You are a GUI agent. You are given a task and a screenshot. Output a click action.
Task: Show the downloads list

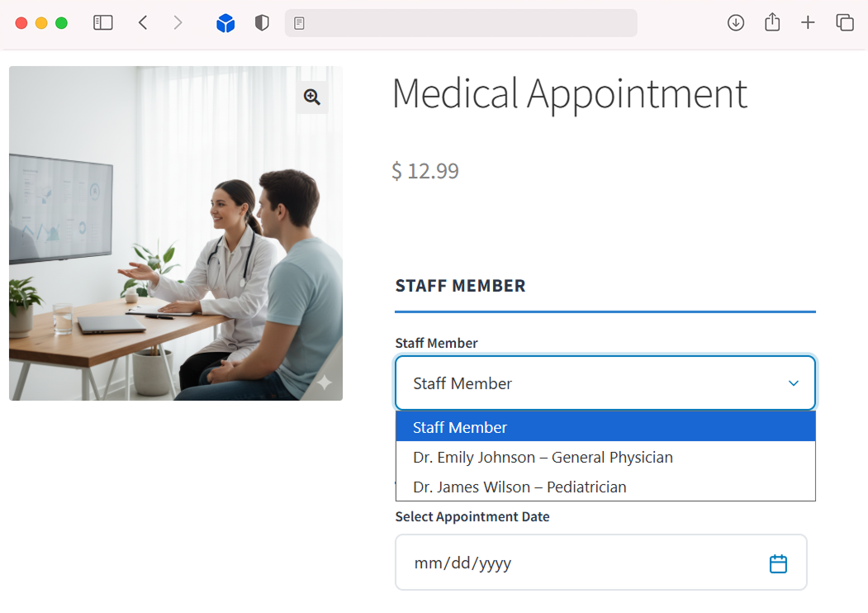(x=736, y=23)
